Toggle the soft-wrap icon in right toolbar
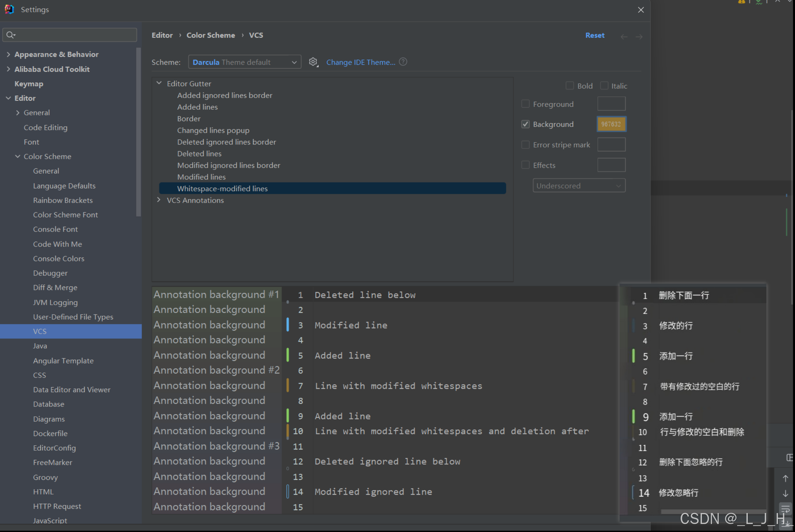The width and height of the screenshot is (795, 532). pos(785,509)
